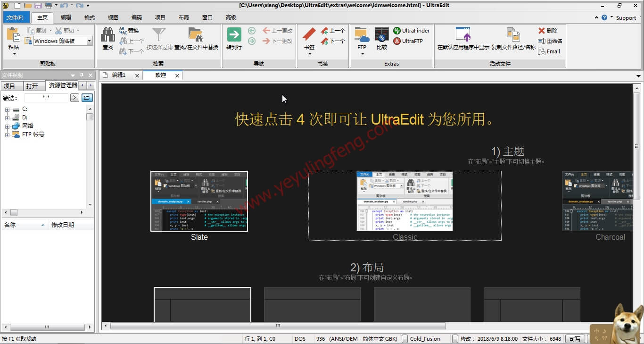Image resolution: width=644 pixels, height=344 pixels.
Task: Open the Bookmark (书签) dropdown arrow
Action: [x=309, y=54]
